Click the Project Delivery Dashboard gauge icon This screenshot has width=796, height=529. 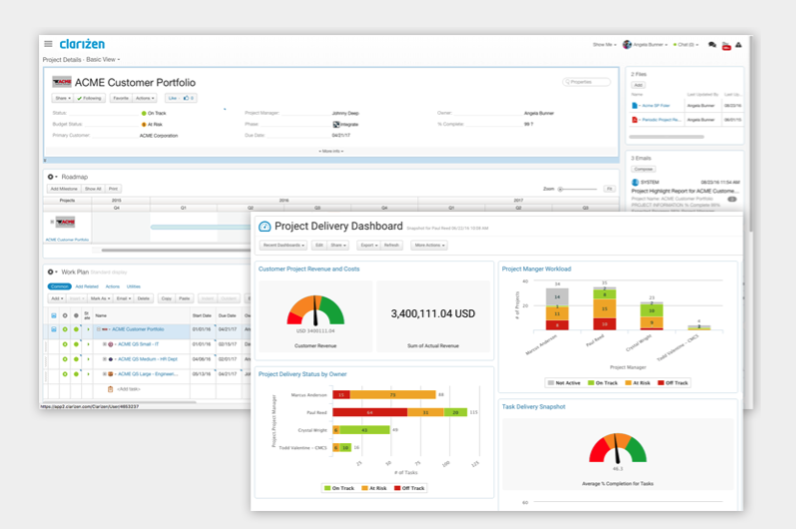click(x=265, y=227)
